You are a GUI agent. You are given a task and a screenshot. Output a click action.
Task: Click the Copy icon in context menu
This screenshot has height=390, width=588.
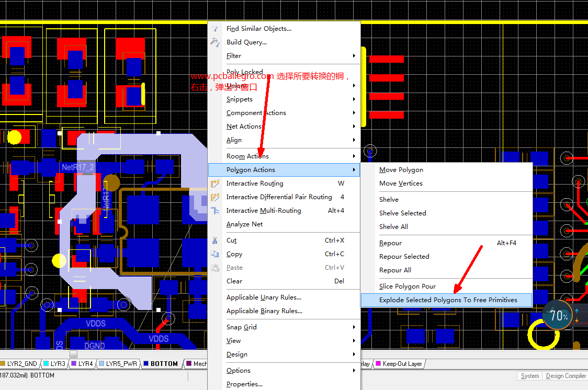point(215,254)
